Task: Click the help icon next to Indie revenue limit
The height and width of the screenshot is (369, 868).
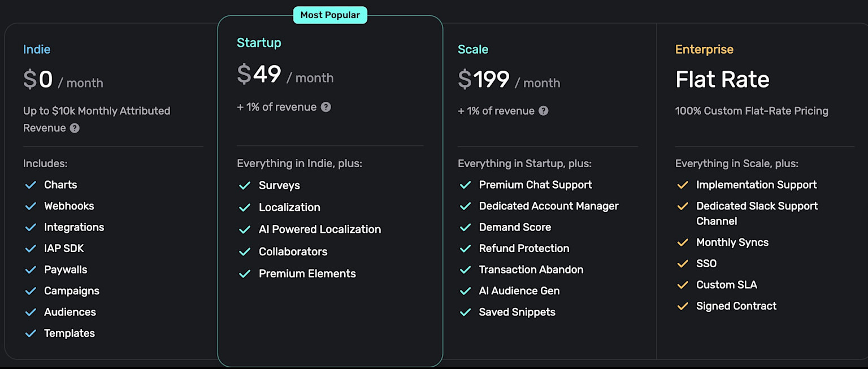Action: [75, 128]
